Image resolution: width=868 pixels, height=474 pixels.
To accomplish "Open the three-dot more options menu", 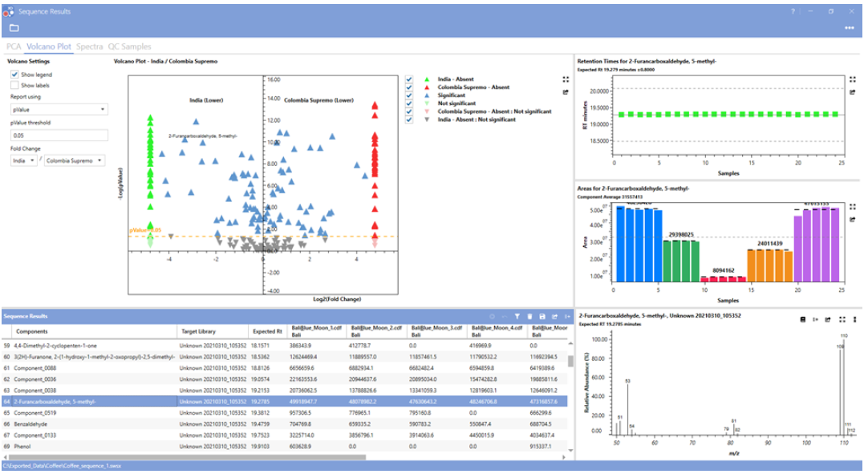I will click(850, 28).
